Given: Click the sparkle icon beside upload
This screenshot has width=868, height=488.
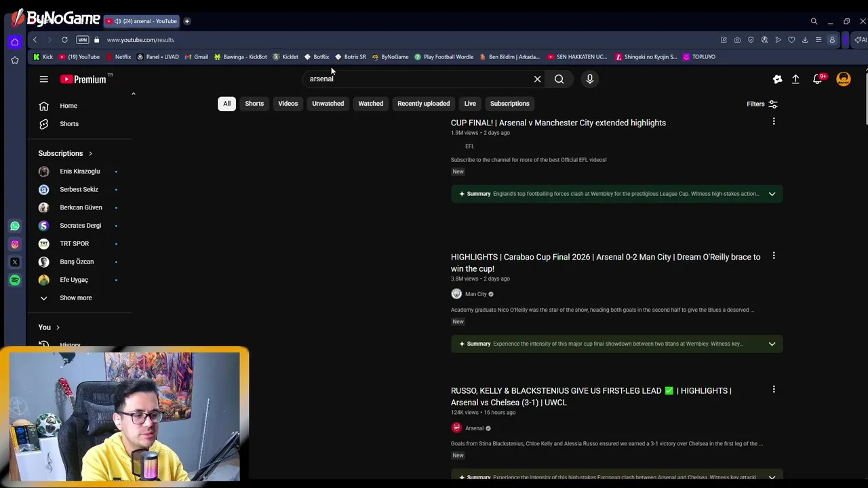Looking at the screenshot, I should tap(777, 79).
